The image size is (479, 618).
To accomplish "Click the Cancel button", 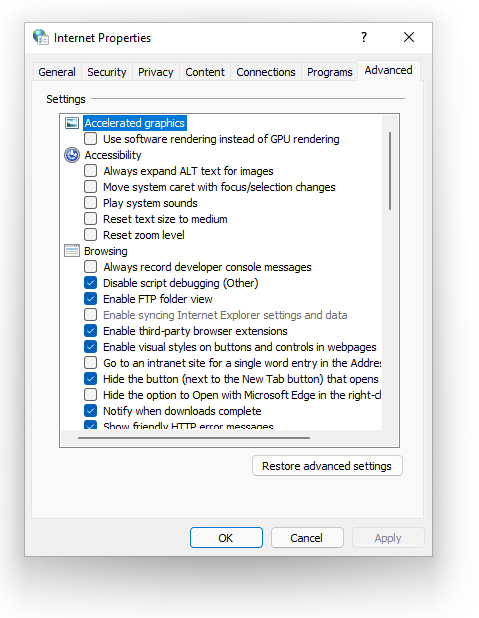I will click(x=307, y=538).
